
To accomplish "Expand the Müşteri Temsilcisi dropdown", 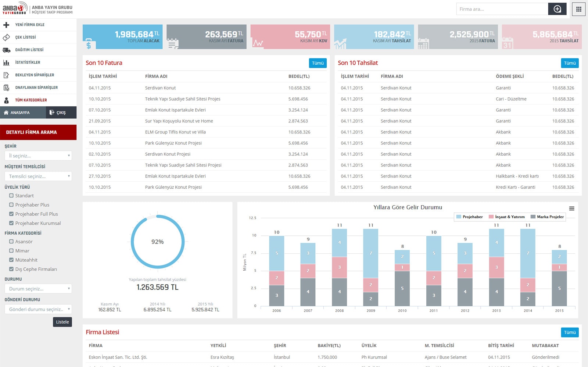I will (x=38, y=176).
